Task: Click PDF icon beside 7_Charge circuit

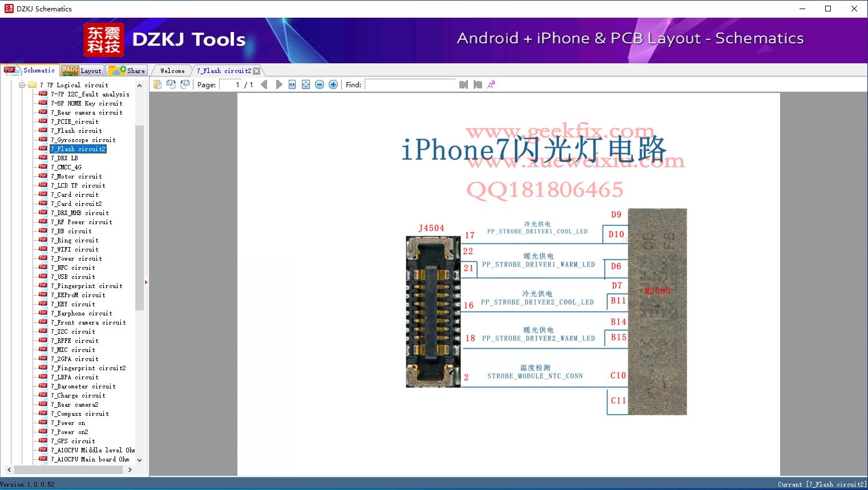Action: [43, 395]
